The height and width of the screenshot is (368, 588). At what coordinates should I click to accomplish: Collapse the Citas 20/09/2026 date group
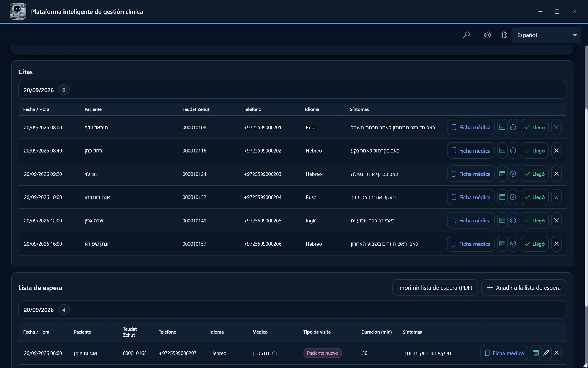click(292, 90)
